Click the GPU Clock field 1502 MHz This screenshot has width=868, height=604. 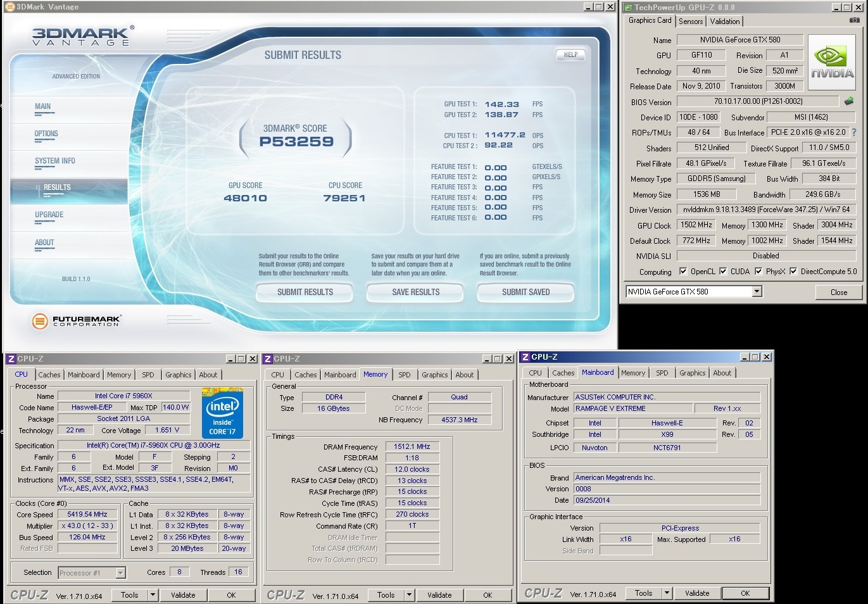click(x=696, y=225)
